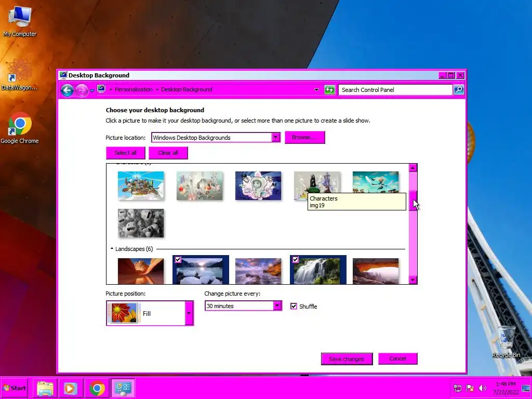This screenshot has width=532, height=399.
Task: Open the address bar history dropdown
Action: pos(316,90)
